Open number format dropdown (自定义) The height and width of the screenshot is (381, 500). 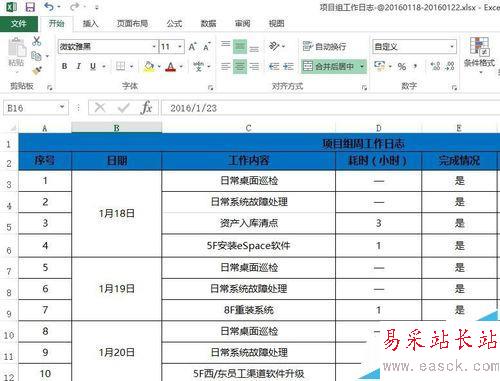point(452,46)
